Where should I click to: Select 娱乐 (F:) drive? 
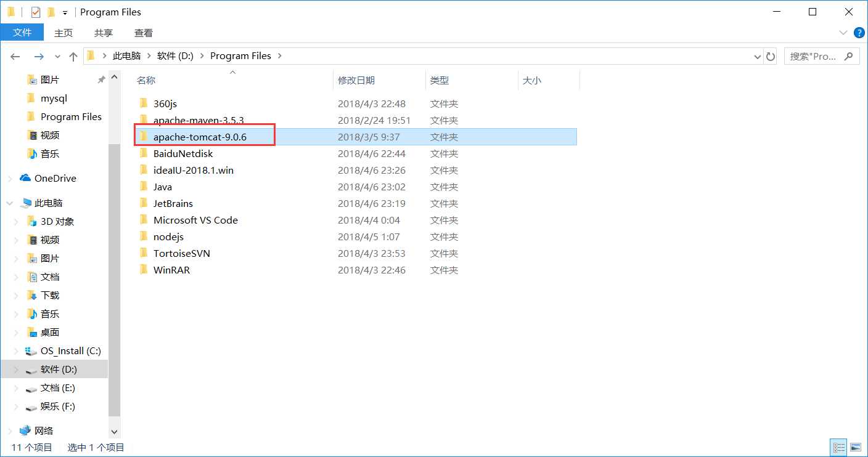pyautogui.click(x=57, y=406)
